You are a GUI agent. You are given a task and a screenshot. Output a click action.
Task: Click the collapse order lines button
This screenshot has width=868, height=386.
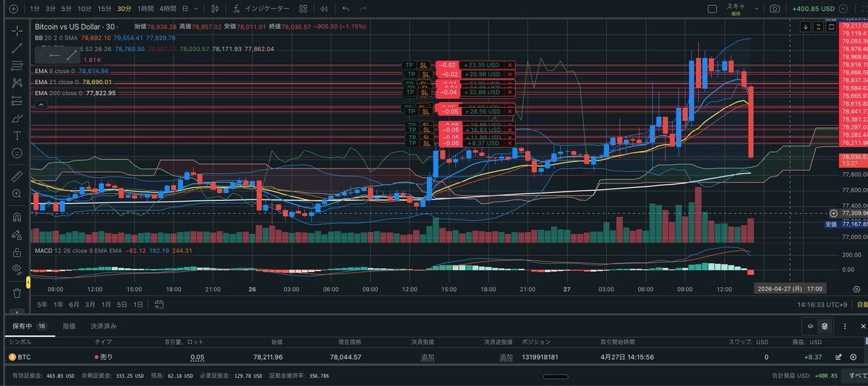818,26
